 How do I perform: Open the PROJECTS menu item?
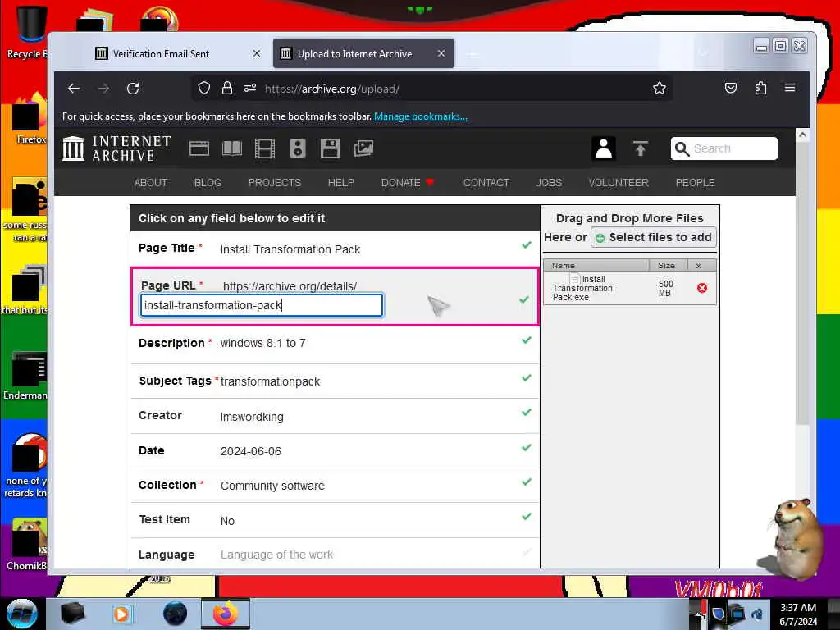pos(274,183)
